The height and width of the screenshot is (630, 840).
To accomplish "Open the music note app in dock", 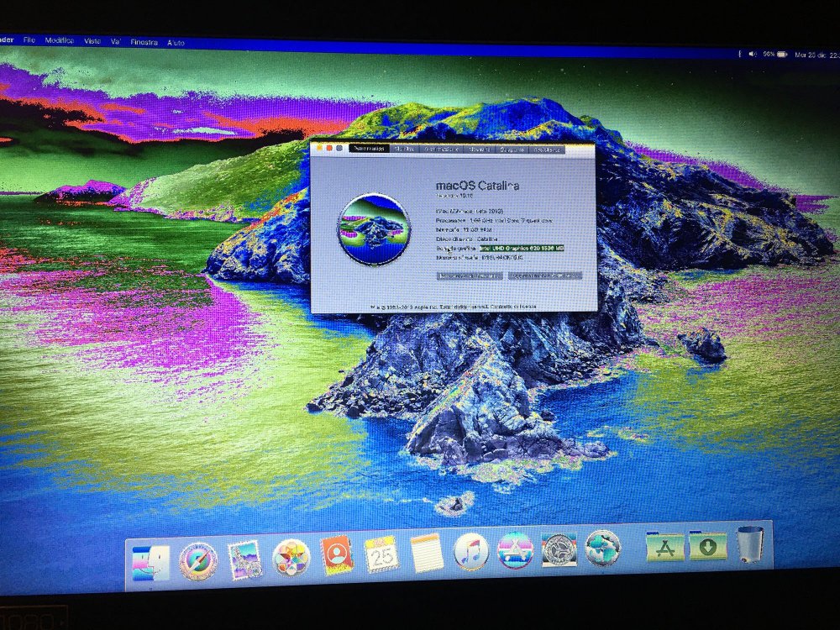I will click(x=471, y=551).
